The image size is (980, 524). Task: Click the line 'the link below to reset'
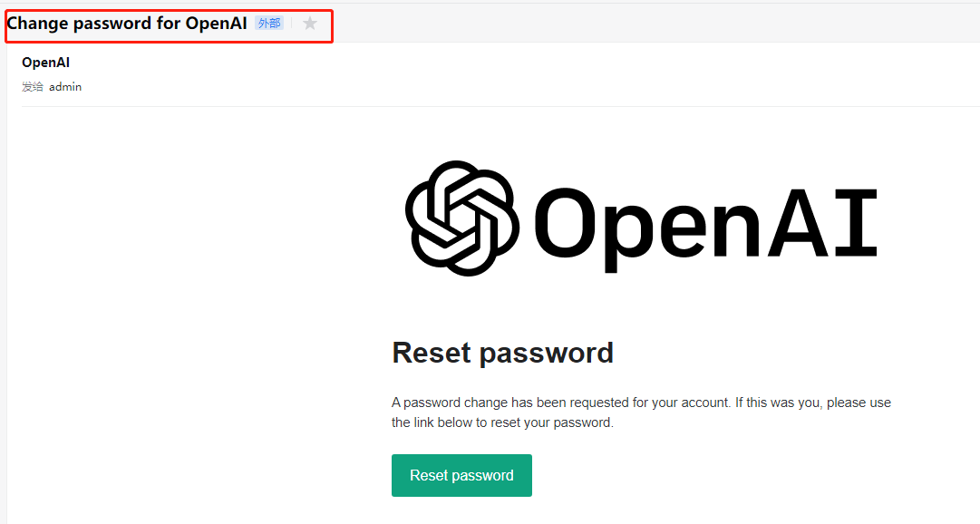[x=502, y=422]
